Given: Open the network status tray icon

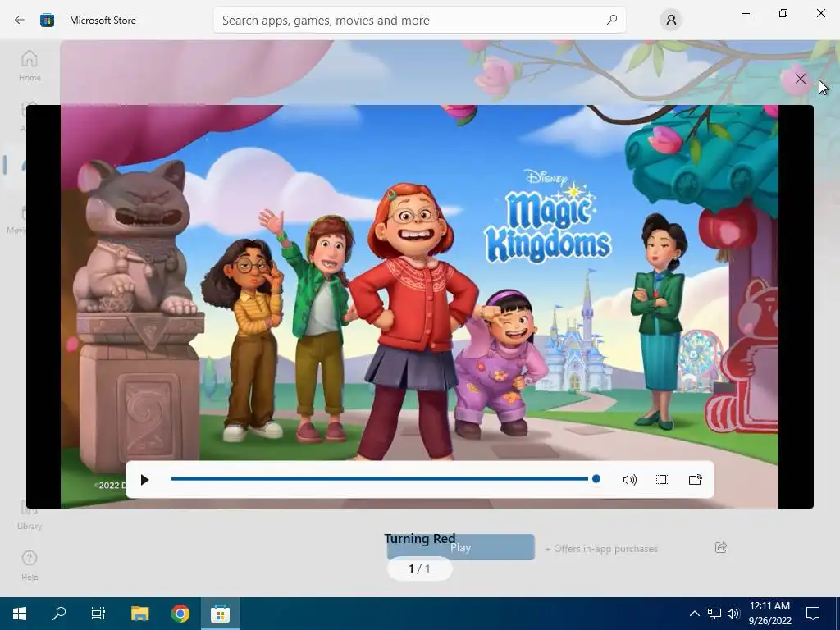Looking at the screenshot, I should tap(714, 614).
